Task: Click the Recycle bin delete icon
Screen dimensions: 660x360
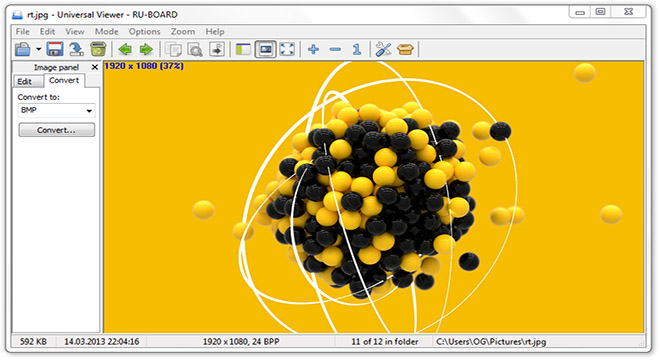Action: coord(98,49)
